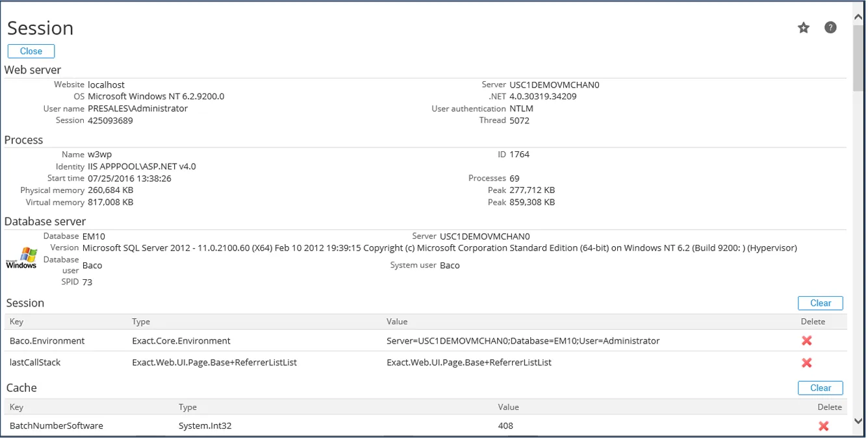This screenshot has height=439, width=868.
Task: Click Type column header in Cache table
Action: [188, 407]
